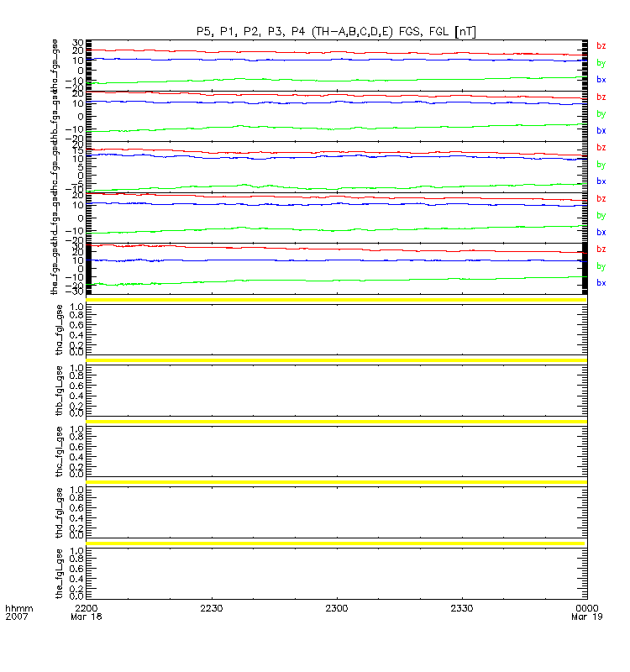Select green 'by' legend label of tha_fgs_gse panel
Screen dimensions: 630x672
click(601, 63)
